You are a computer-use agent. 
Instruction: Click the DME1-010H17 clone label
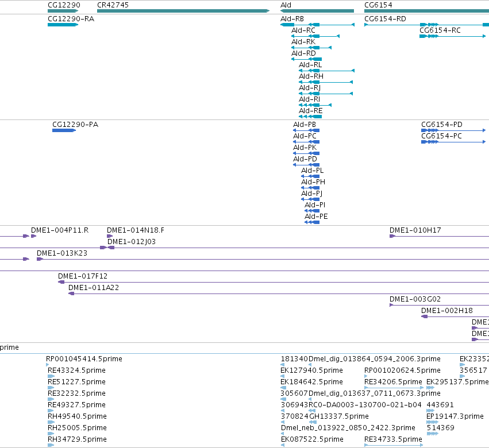coord(415,230)
